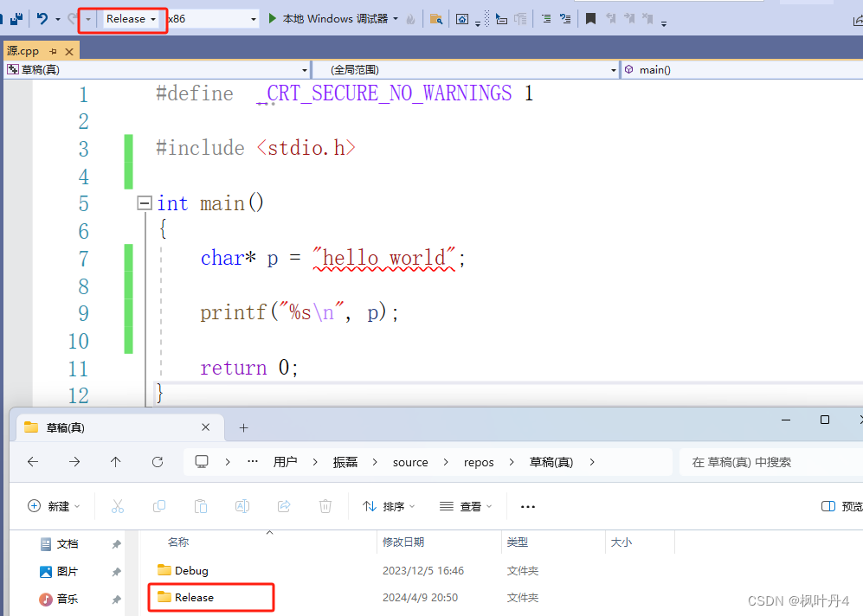Click the Delete trash icon
The height and width of the screenshot is (616, 863).
click(x=325, y=506)
